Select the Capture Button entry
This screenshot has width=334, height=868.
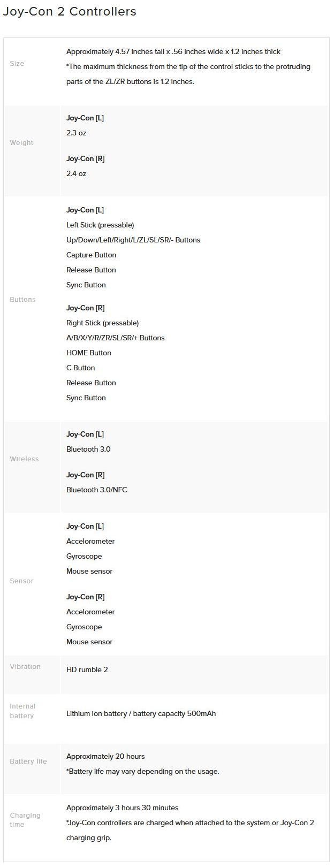point(91,255)
